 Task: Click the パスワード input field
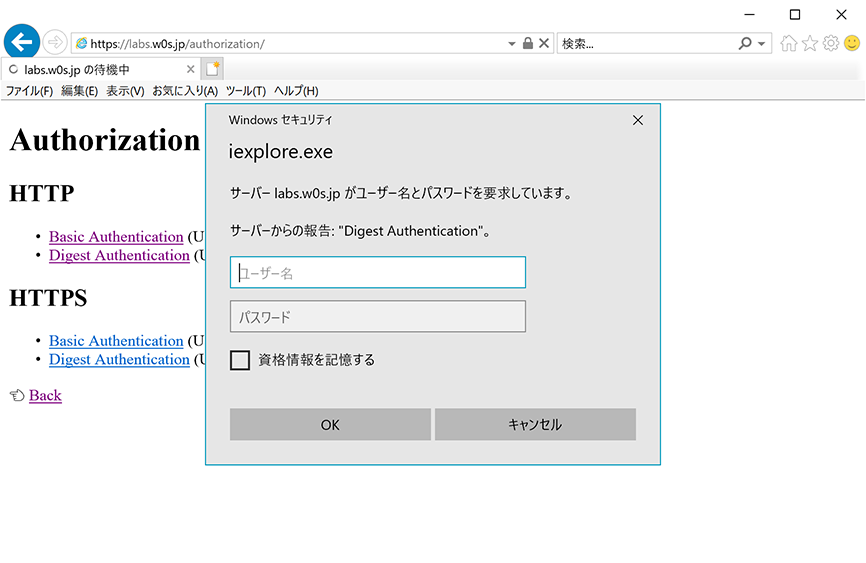coord(378,317)
